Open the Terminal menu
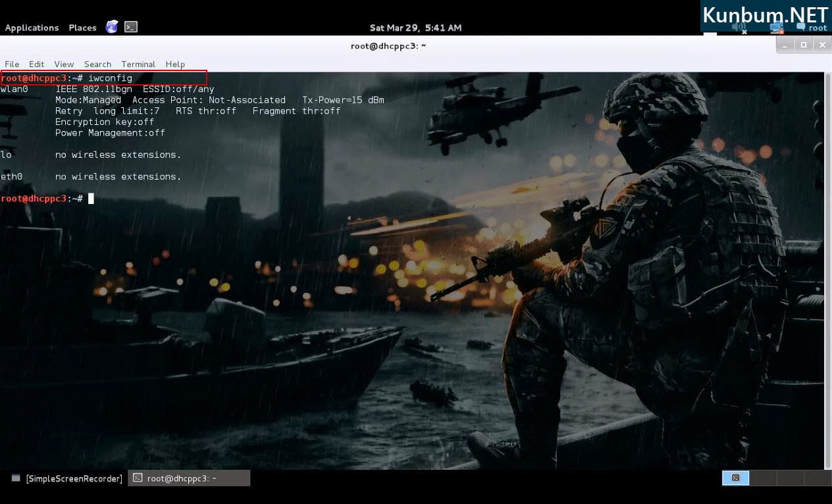Viewport: 832px width, 504px height. coord(138,64)
